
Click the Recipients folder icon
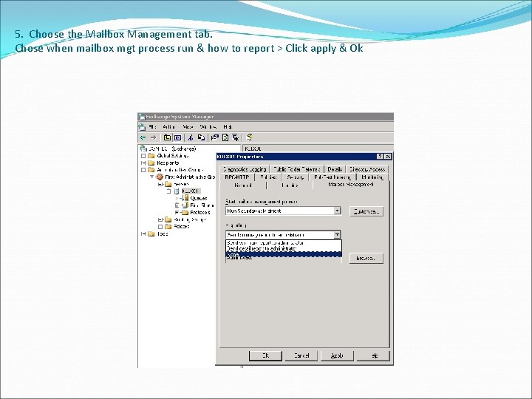151,163
